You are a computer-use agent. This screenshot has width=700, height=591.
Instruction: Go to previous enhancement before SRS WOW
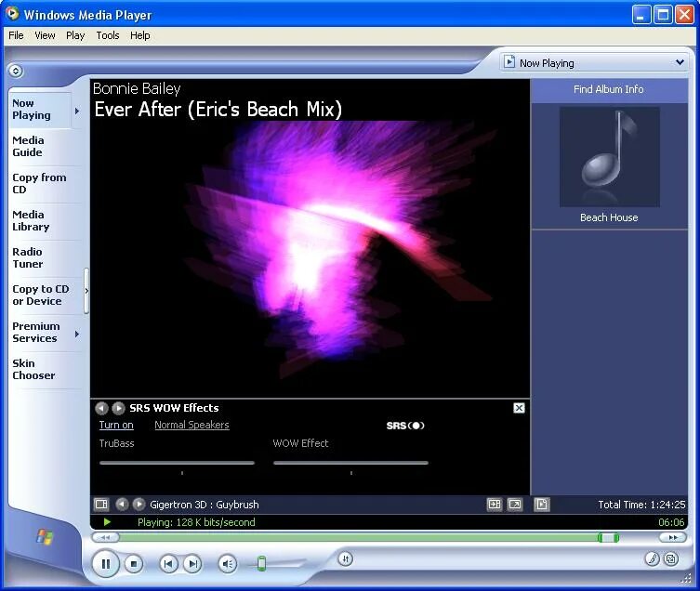click(101, 408)
